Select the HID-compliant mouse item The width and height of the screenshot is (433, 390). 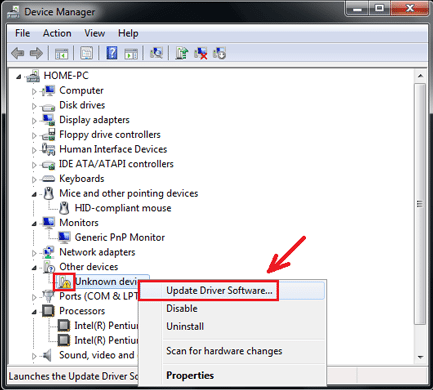(x=123, y=208)
